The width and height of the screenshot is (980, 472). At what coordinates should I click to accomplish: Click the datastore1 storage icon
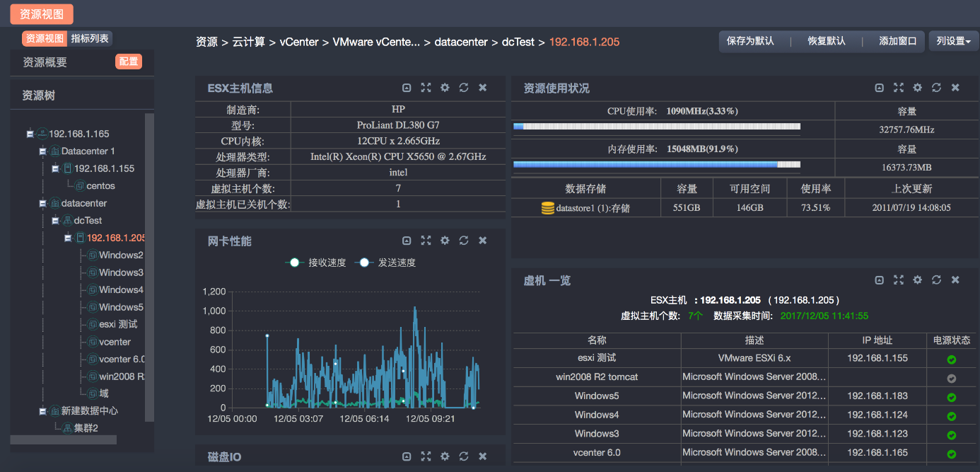tap(547, 208)
